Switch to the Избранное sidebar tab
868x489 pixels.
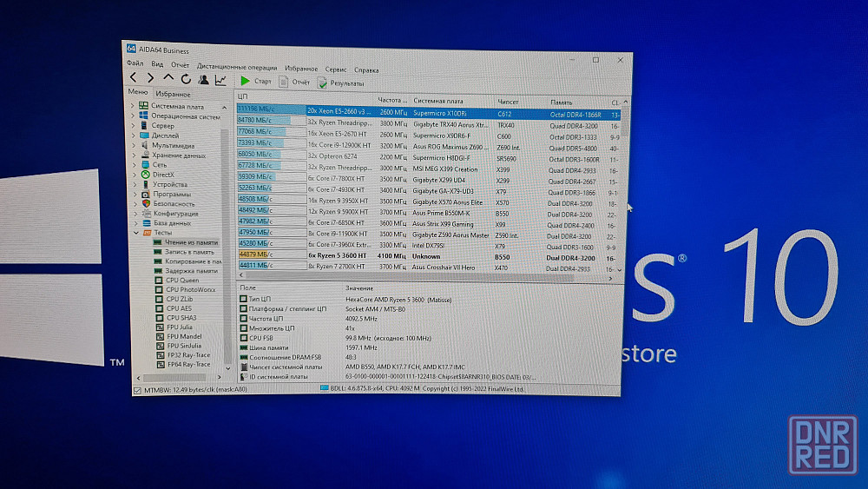point(173,94)
